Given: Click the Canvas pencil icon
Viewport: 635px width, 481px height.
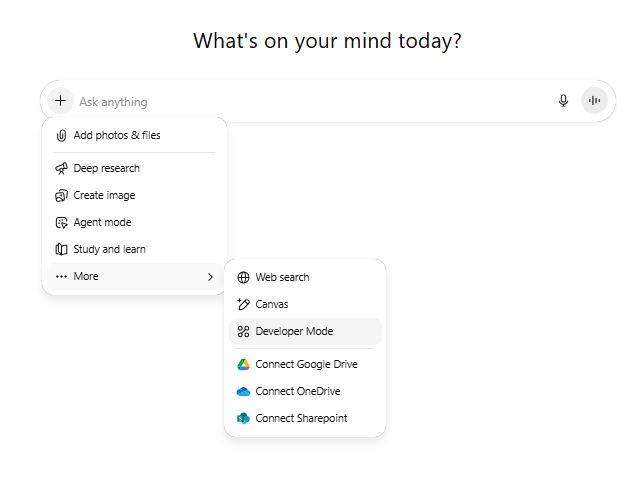Looking at the screenshot, I should [x=243, y=304].
